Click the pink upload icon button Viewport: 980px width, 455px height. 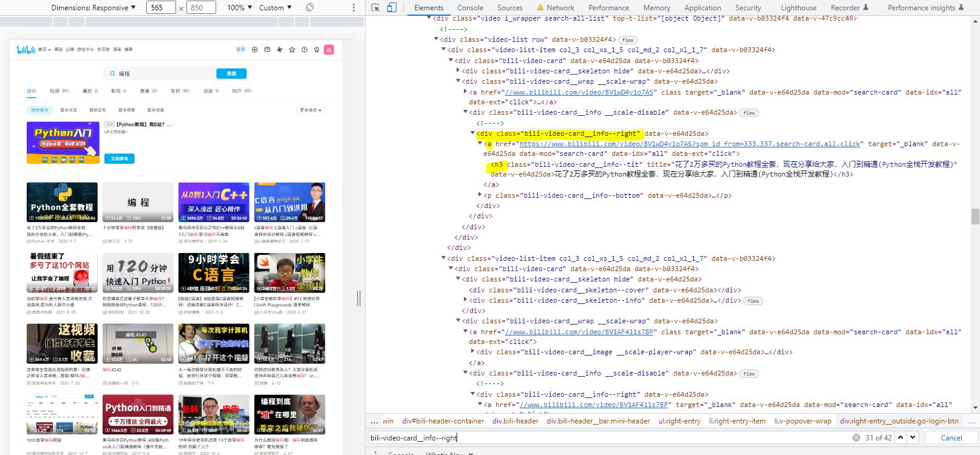pyautogui.click(x=329, y=50)
